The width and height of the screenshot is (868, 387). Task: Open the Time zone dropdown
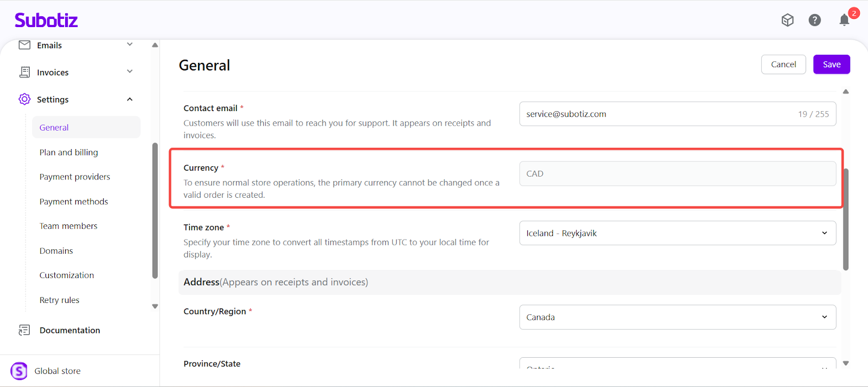click(677, 233)
